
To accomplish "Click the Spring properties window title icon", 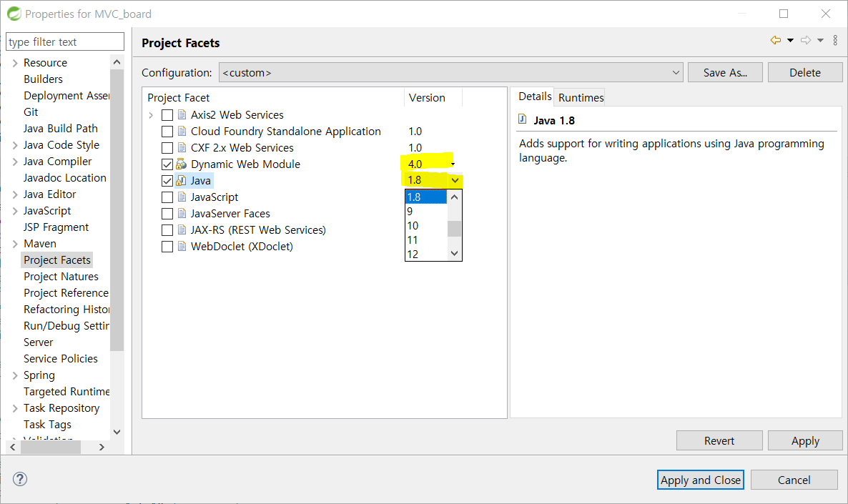I will click(14, 14).
